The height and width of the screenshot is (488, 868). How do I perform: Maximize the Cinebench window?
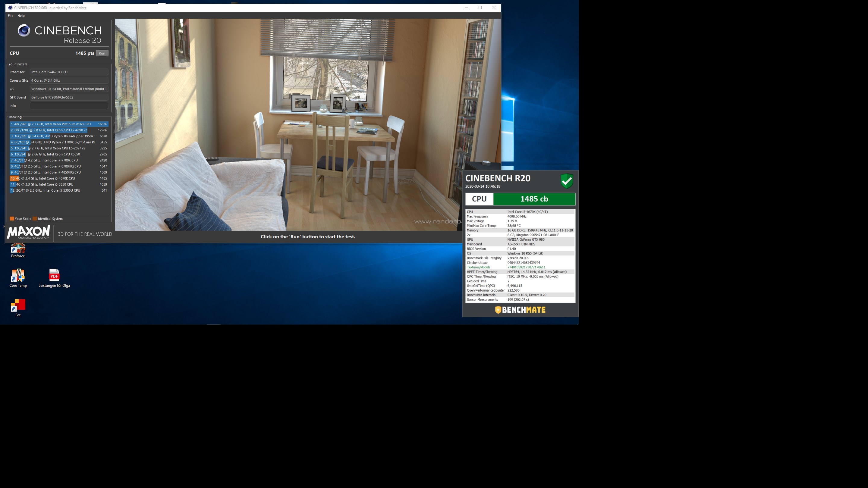[x=480, y=8]
